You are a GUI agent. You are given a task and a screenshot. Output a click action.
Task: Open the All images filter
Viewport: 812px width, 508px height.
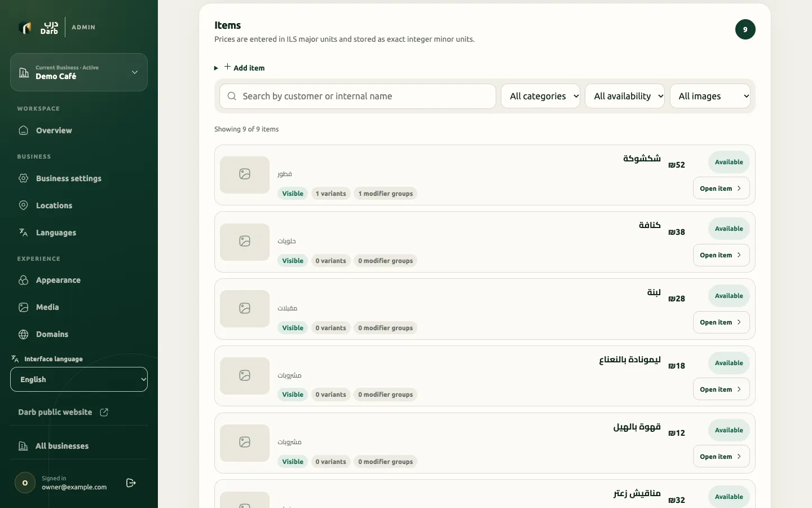tap(710, 96)
